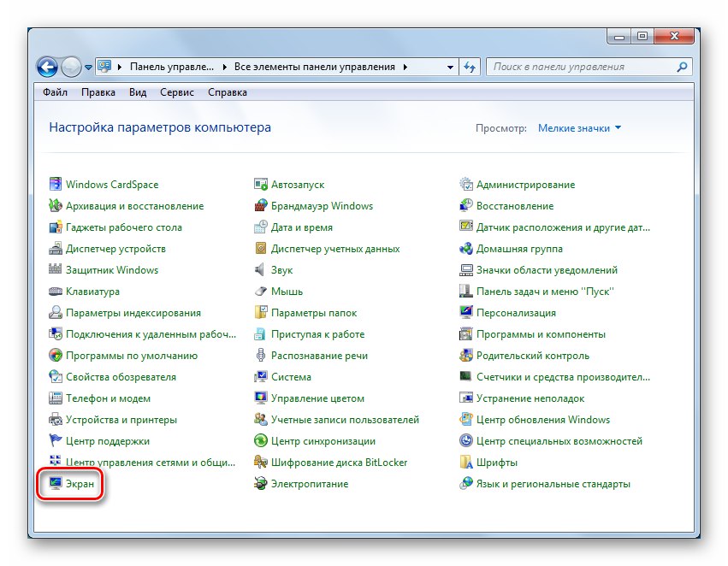
Task: Open the Программы и компоненты link
Action: pyautogui.click(x=541, y=334)
